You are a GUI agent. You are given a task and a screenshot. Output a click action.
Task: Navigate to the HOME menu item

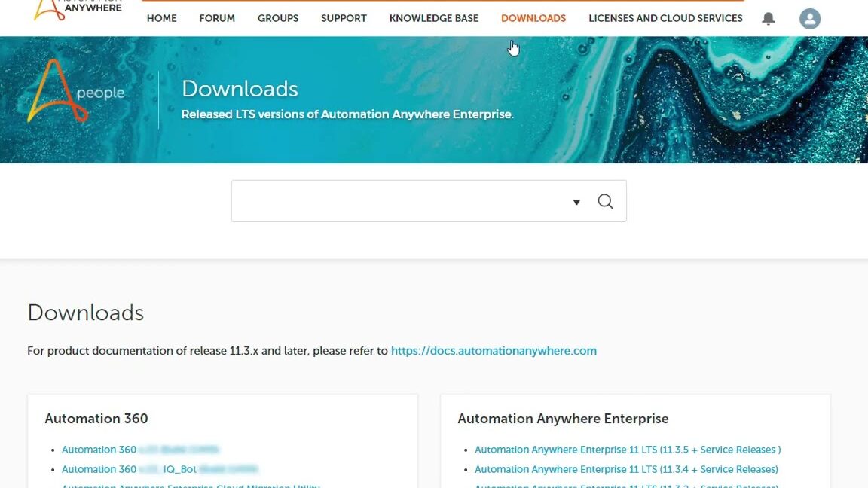click(x=161, y=18)
